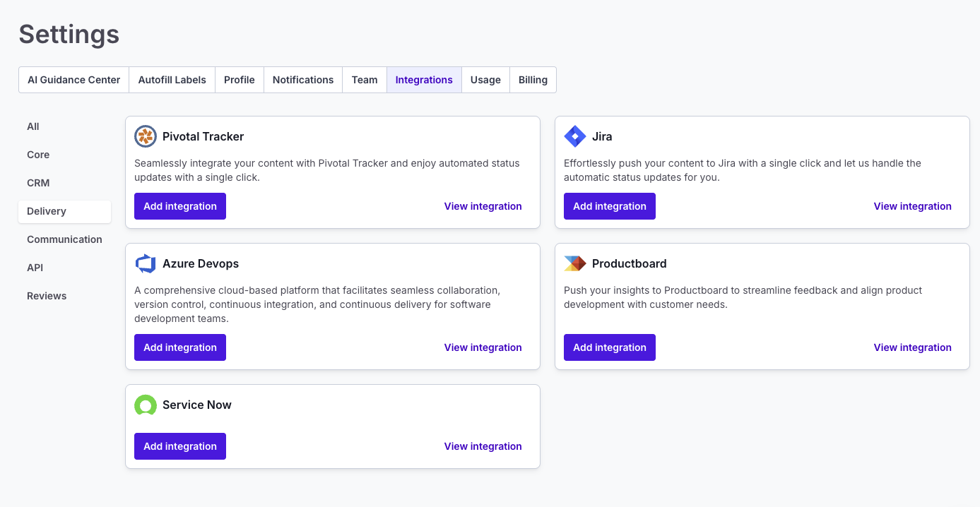Go to the Notifications tab
This screenshot has height=507, width=980.
303,80
